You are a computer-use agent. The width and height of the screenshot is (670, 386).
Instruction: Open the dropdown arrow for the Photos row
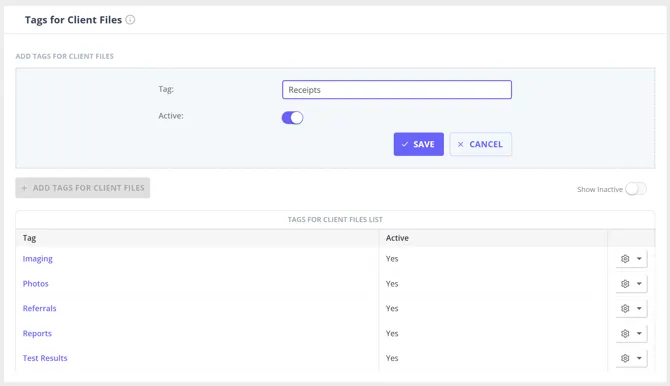tap(639, 283)
